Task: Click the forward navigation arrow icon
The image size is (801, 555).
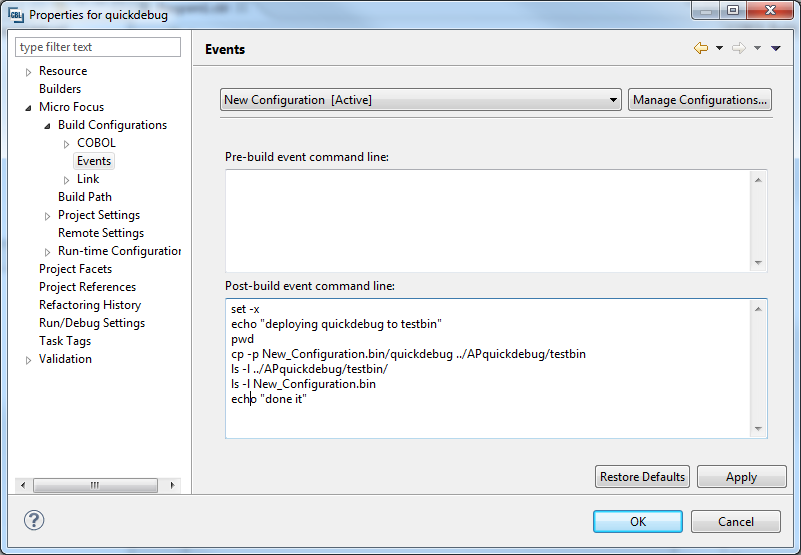Action: point(739,49)
